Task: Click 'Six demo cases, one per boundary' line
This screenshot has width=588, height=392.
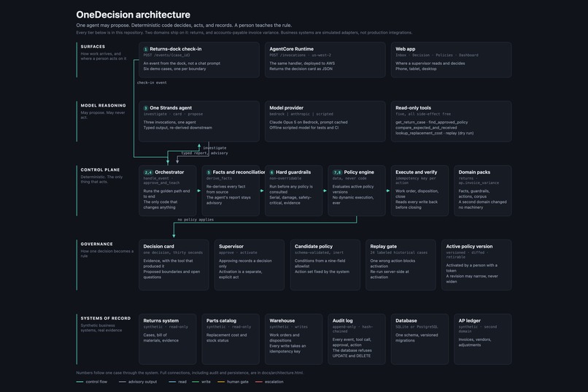Action: [174, 69]
